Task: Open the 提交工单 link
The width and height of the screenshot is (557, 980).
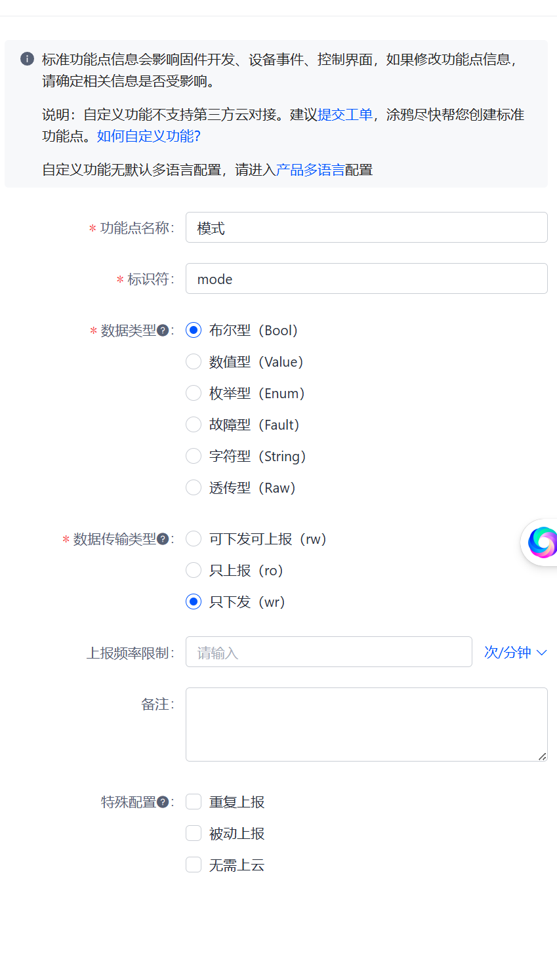Action: coord(345,115)
